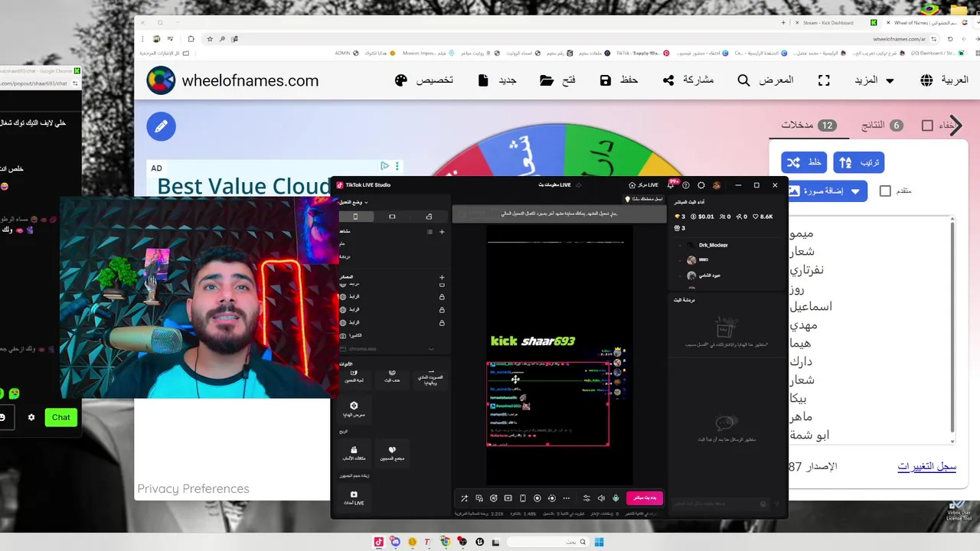Click the chat message input in TikTok Studio
Screen dimensions: 980x551
click(720, 504)
